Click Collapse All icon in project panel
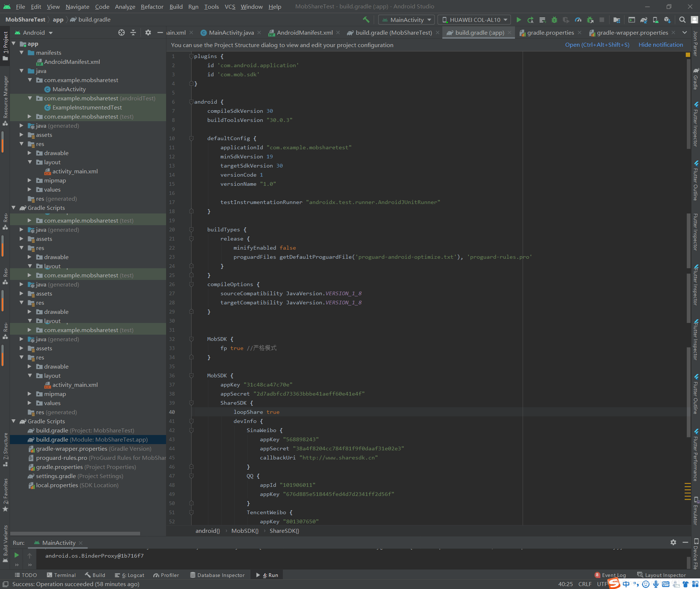 point(133,32)
